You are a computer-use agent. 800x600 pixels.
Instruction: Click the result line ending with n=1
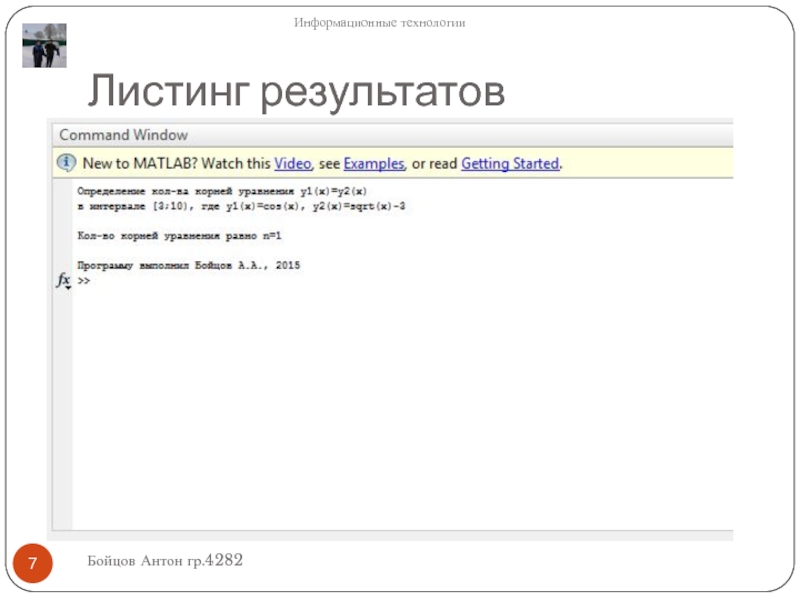(180, 236)
